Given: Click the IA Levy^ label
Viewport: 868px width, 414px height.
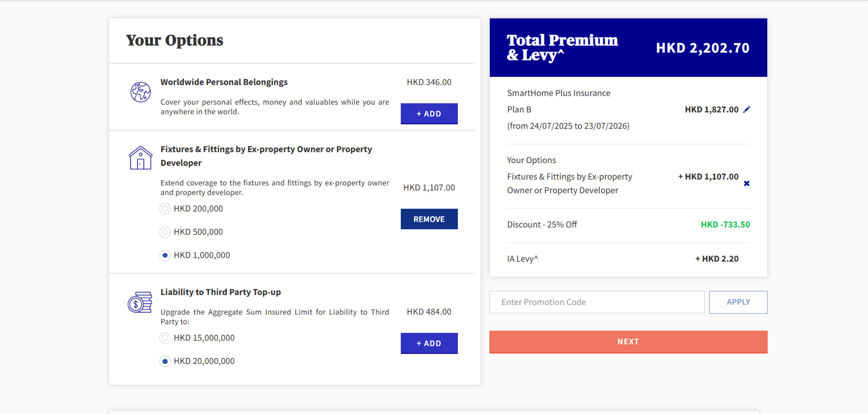Looking at the screenshot, I should coord(522,259).
